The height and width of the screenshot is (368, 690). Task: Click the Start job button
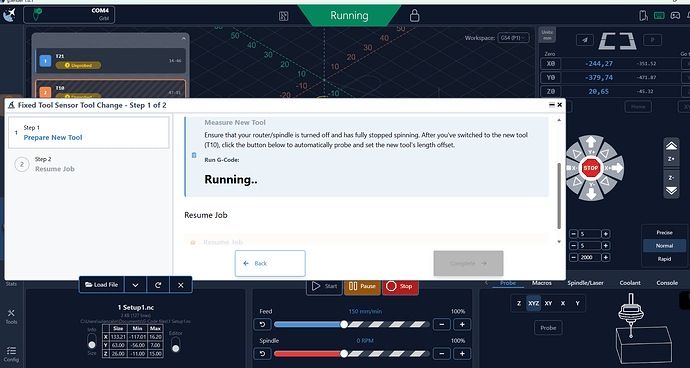(324, 286)
